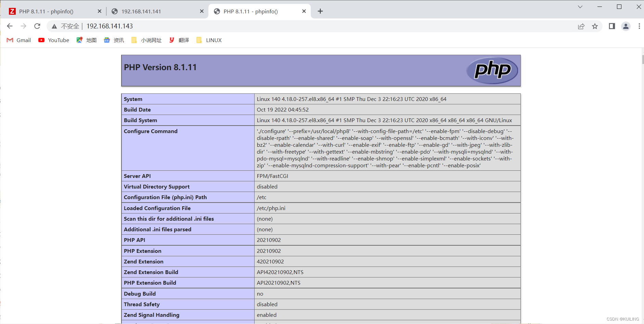The width and height of the screenshot is (644, 324).
Task: Open a new tab with plus button
Action: pyautogui.click(x=320, y=11)
